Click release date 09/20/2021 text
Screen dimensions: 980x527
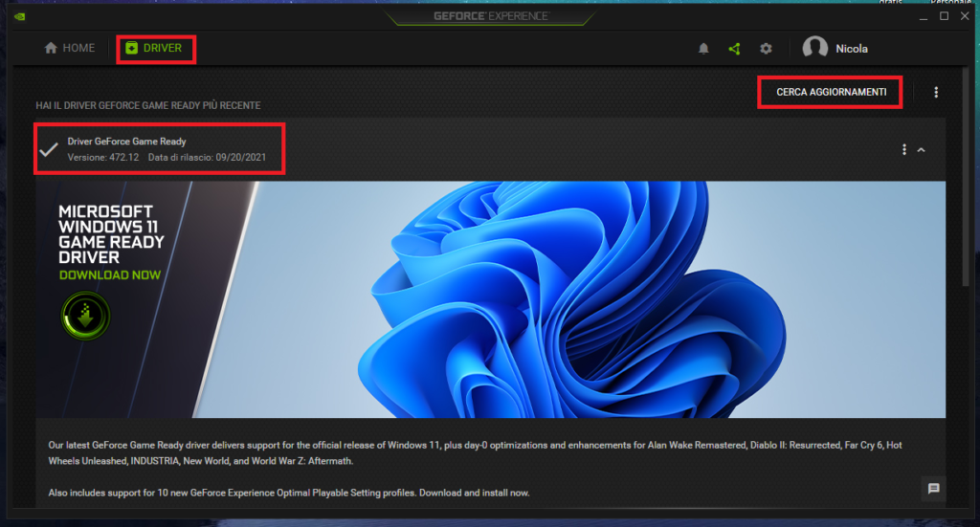coord(207,158)
